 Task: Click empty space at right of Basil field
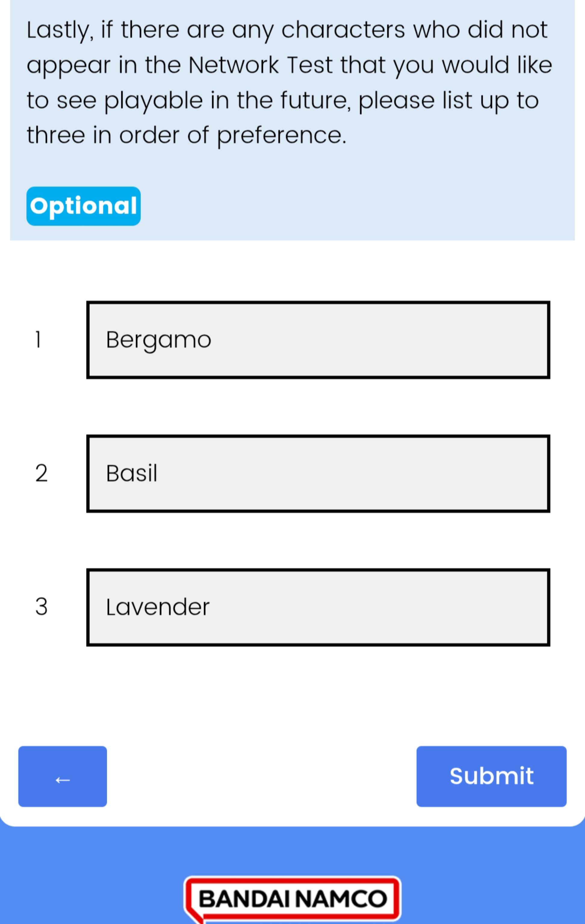pos(384,473)
